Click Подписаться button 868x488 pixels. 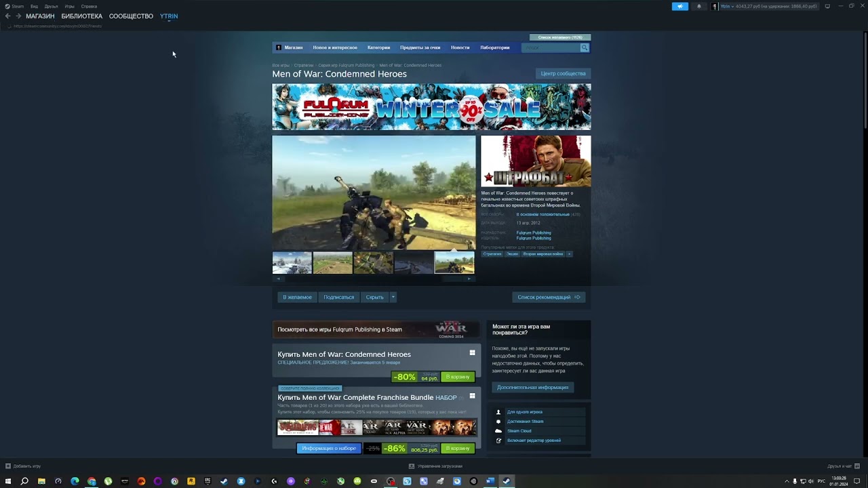(x=339, y=297)
